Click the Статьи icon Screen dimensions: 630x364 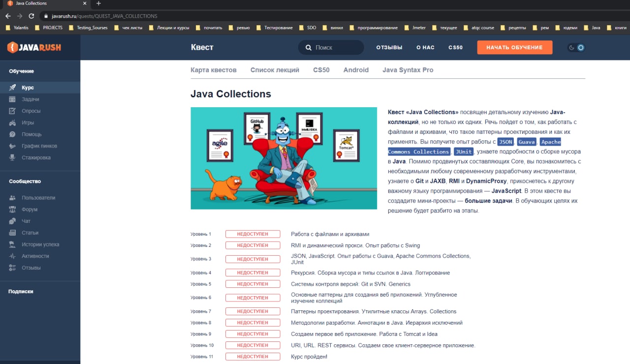12,233
